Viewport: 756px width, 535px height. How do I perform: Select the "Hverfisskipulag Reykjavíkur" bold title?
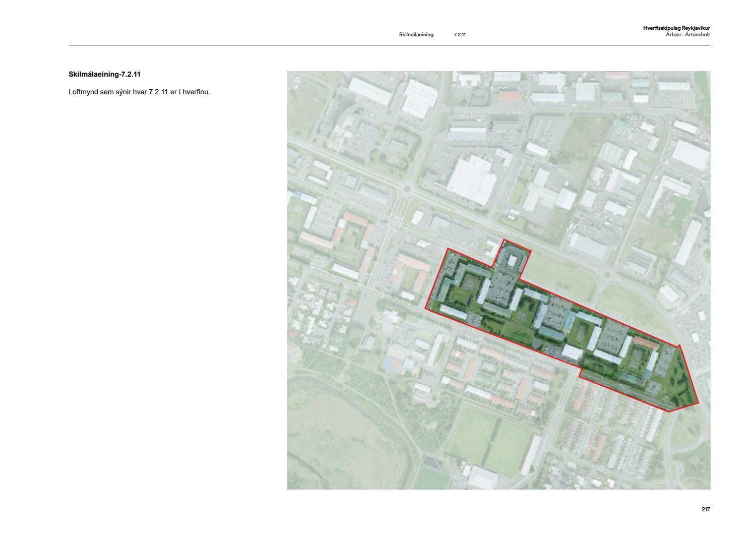coord(676,28)
